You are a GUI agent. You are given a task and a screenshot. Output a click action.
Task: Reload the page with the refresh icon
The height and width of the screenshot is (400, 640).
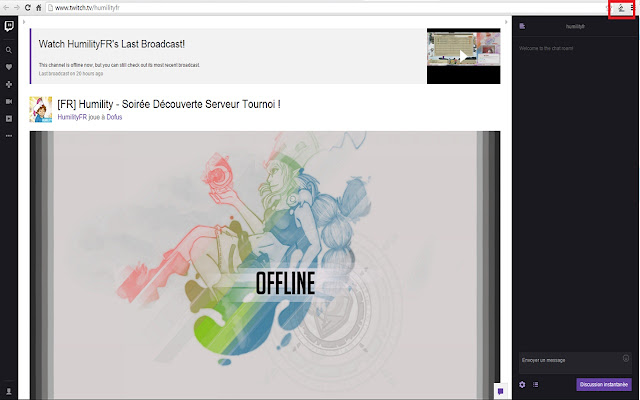27,7
